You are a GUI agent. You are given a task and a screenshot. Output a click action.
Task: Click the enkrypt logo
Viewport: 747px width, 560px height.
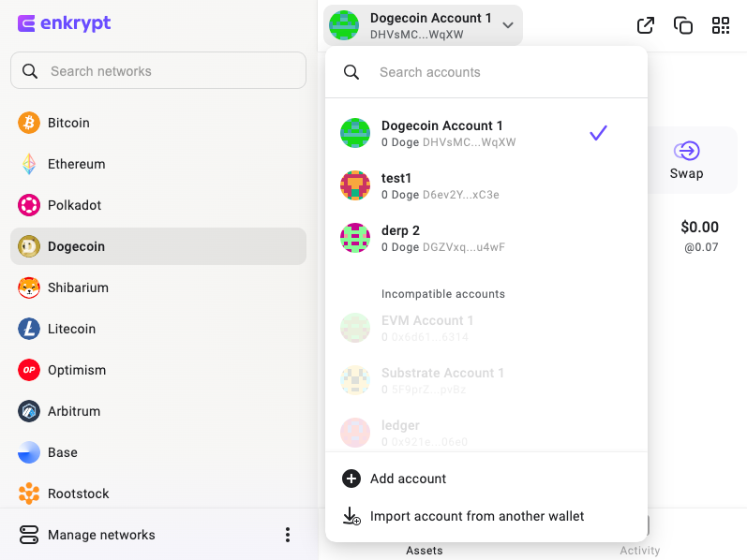click(x=64, y=22)
